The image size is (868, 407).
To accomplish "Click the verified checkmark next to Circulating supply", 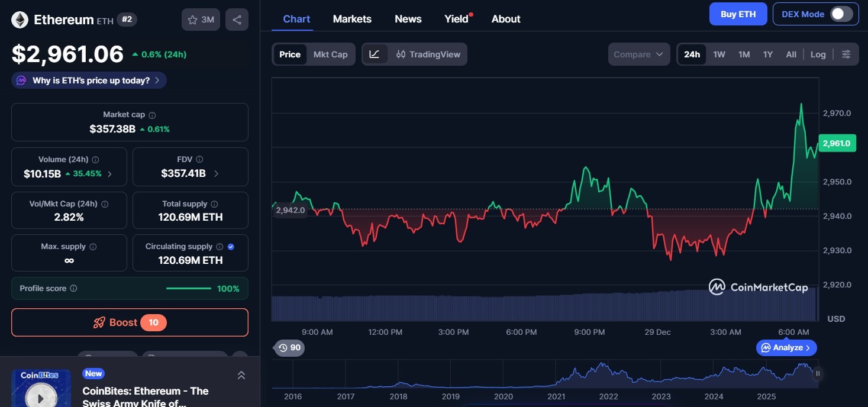I will click(x=230, y=246).
